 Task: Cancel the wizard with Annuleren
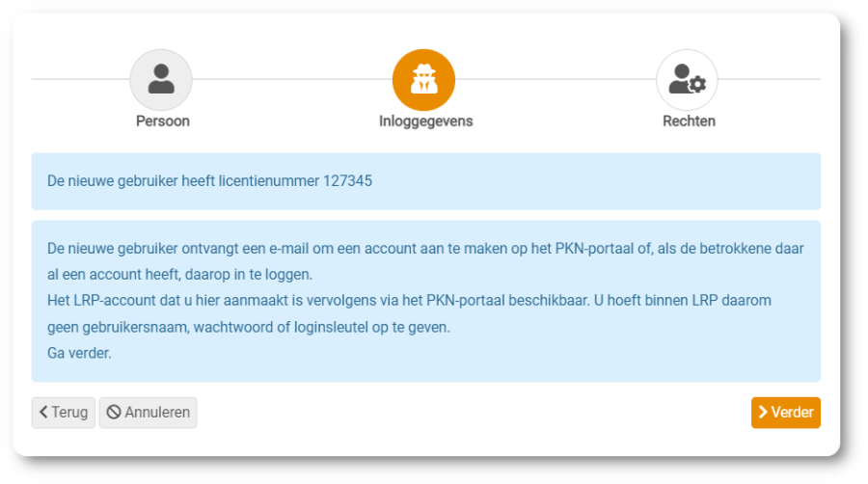tap(148, 413)
